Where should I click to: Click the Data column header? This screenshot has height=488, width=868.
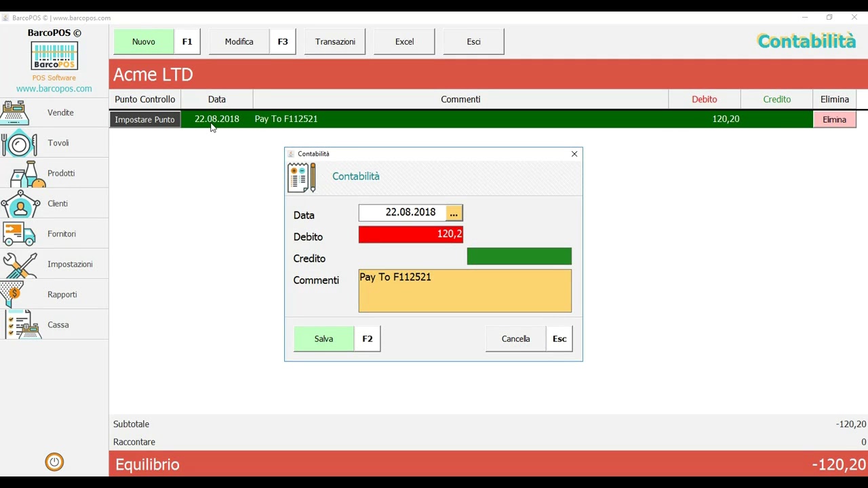click(217, 99)
